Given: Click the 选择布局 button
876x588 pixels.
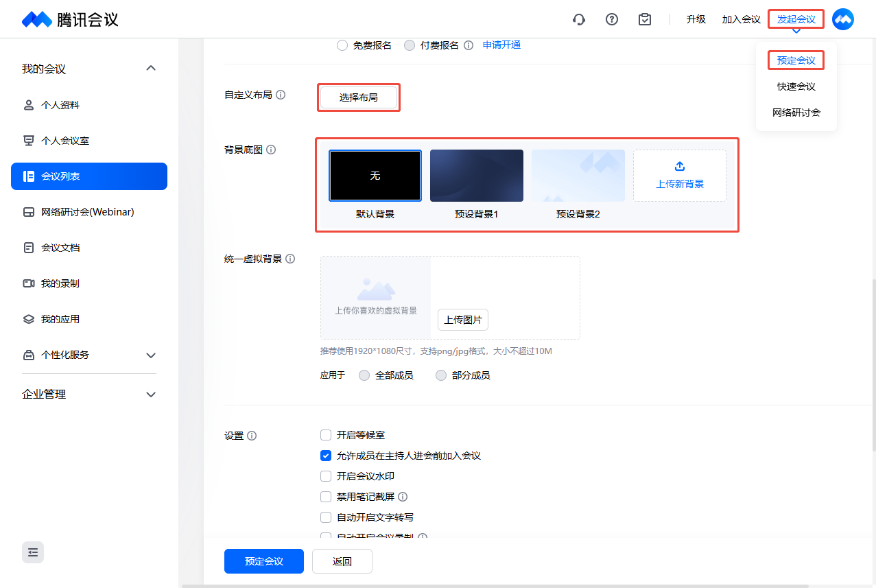Looking at the screenshot, I should pyautogui.click(x=359, y=97).
